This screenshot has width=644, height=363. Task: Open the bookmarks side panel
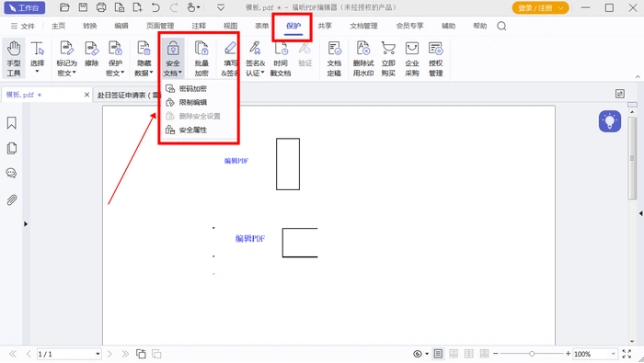11,122
